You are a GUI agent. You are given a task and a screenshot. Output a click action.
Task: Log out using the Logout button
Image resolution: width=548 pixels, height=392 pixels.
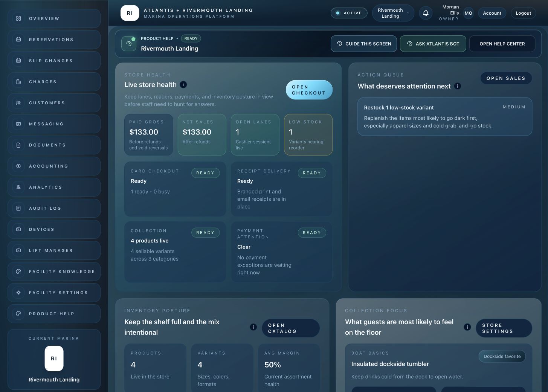point(523,13)
